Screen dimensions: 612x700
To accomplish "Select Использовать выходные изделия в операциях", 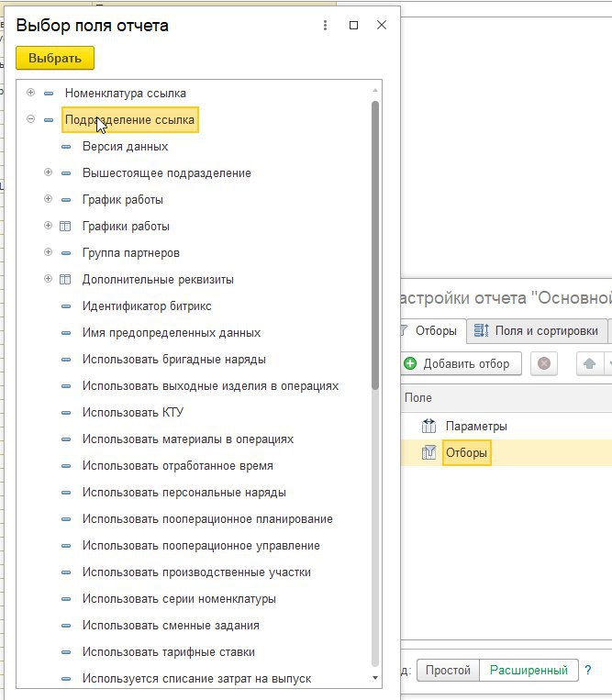I will tap(210, 385).
